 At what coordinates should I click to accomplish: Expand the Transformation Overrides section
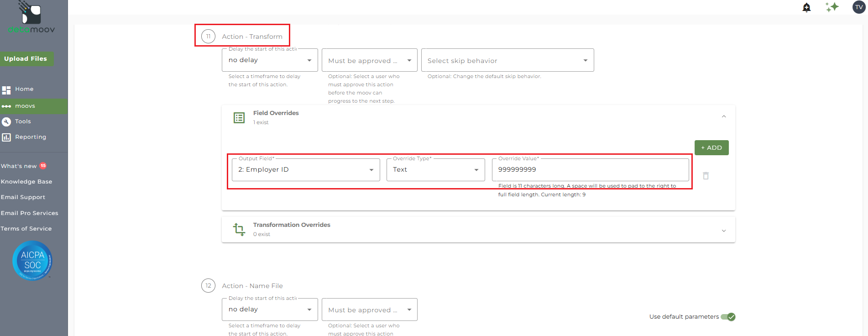click(724, 231)
